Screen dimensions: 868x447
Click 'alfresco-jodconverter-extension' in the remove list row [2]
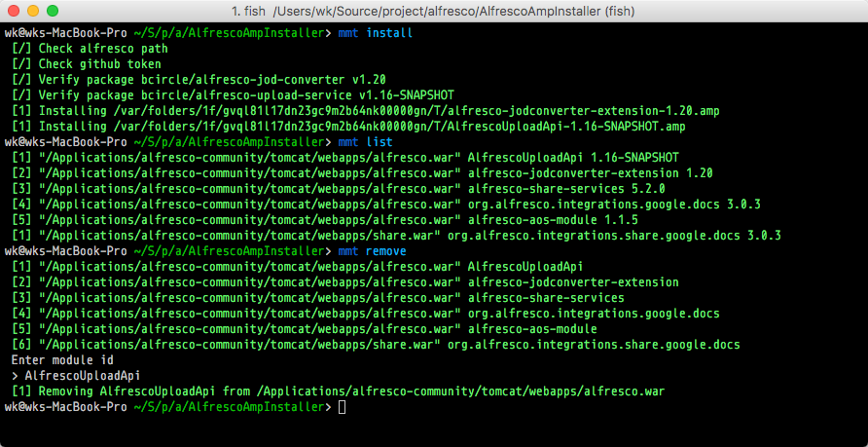coord(573,282)
